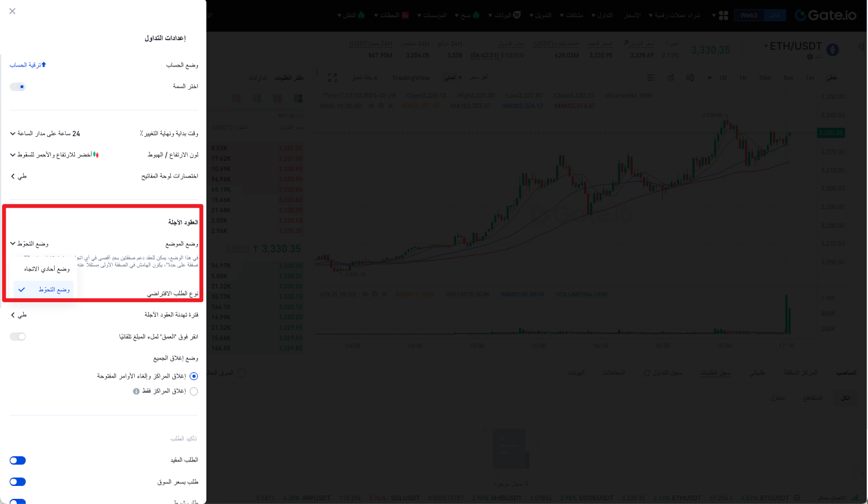Click the fullscreen chart icon
This screenshot has width=868, height=504.
click(x=333, y=77)
